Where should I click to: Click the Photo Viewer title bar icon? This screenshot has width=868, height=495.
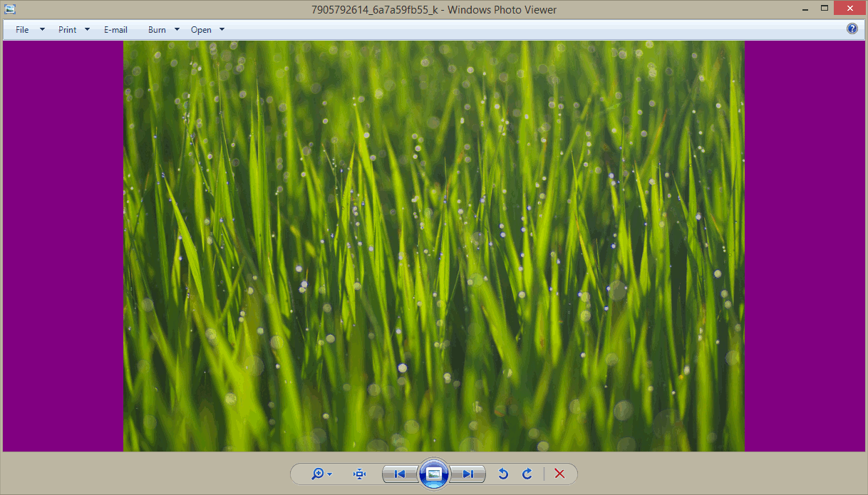(x=10, y=9)
